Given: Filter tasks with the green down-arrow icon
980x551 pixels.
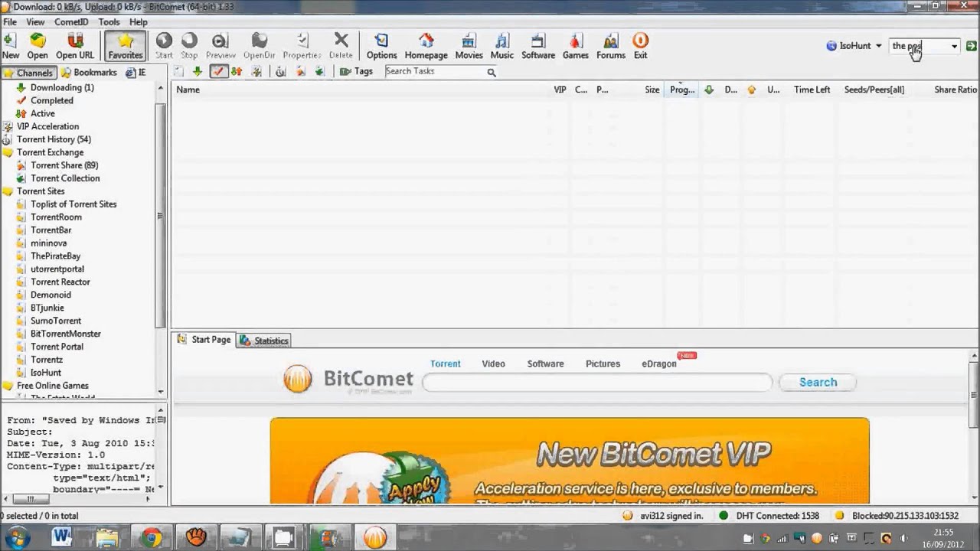Looking at the screenshot, I should click(x=198, y=71).
